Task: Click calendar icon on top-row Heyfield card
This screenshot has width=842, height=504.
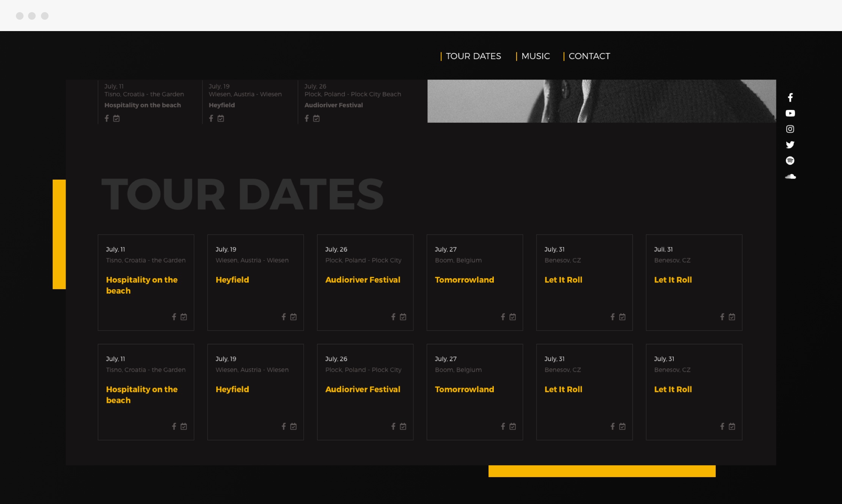Action: click(x=293, y=317)
